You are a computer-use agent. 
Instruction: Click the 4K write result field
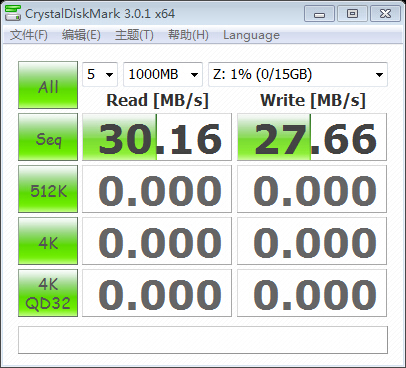click(x=312, y=241)
